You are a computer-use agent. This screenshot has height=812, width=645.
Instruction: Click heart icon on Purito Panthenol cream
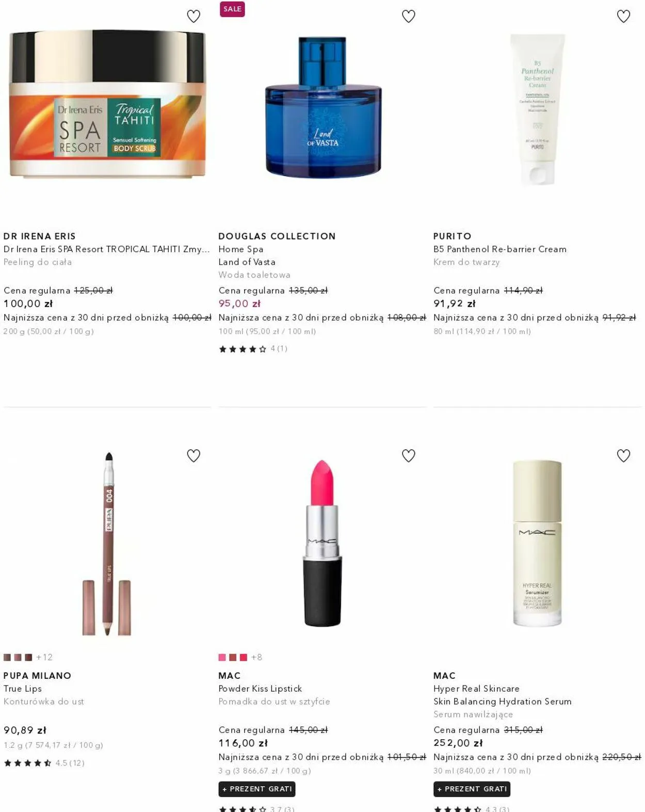coord(624,17)
